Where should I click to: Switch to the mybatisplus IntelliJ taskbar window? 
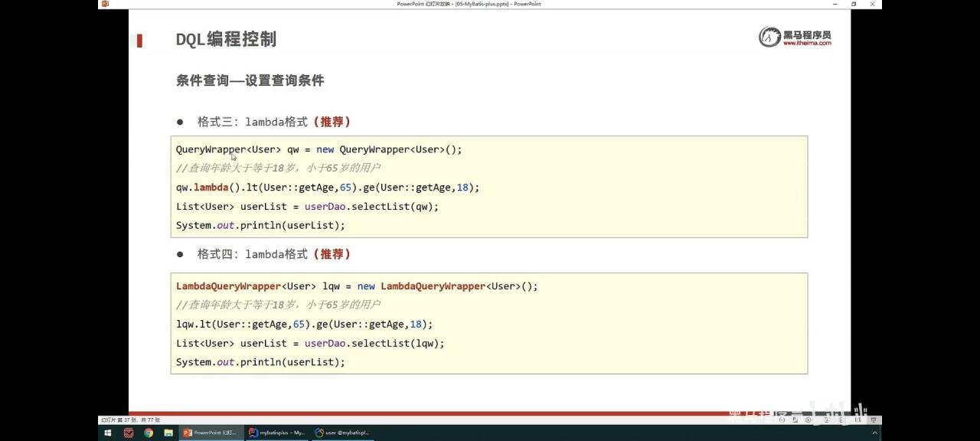278,433
